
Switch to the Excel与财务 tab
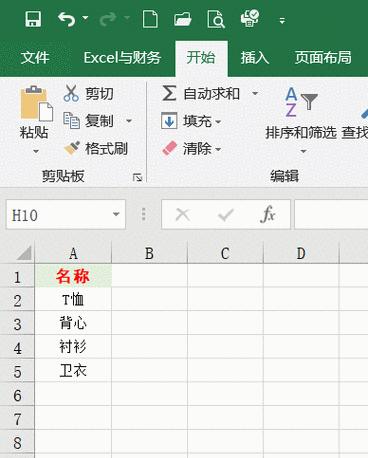(122, 57)
